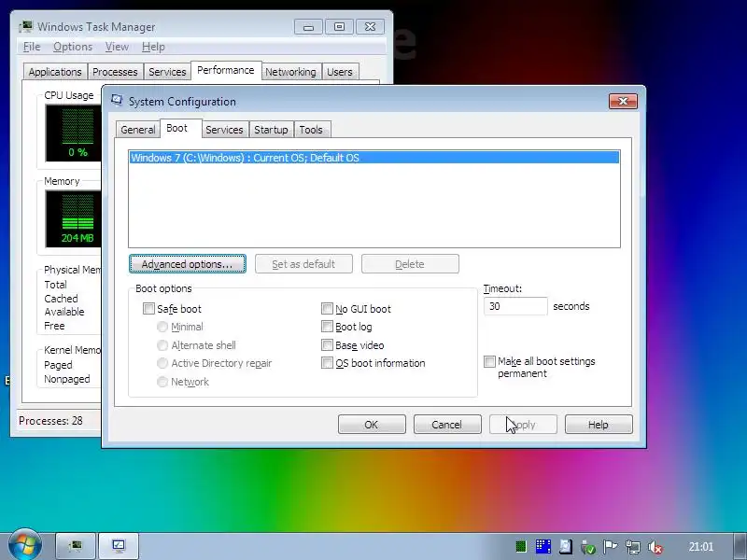
Task: Click the Help button in System Configuration
Action: [x=599, y=425]
